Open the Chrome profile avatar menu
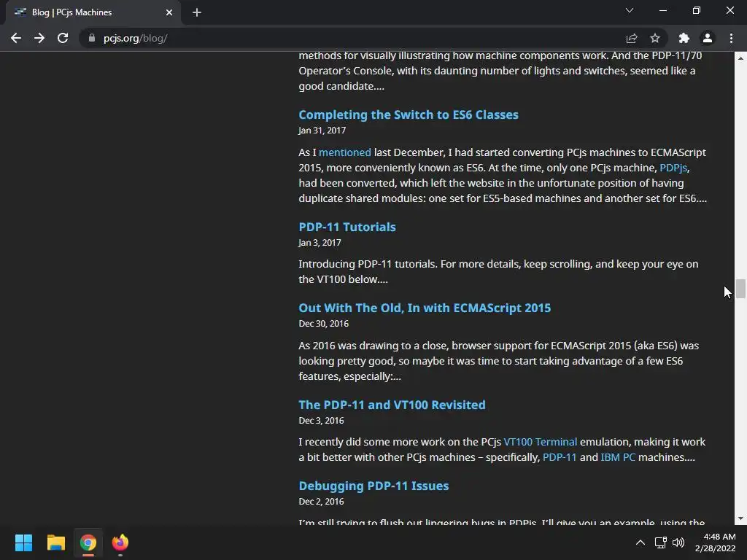Screen dimensions: 747x560 point(708,38)
